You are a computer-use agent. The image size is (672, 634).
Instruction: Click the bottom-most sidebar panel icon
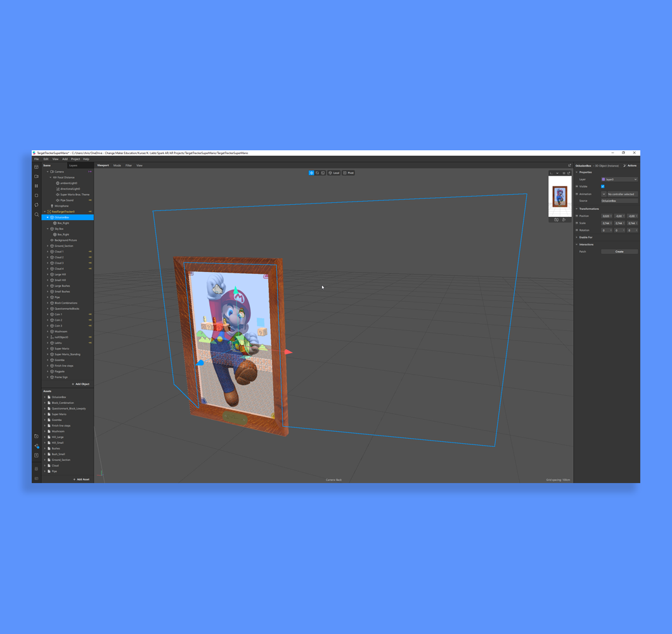(36, 478)
